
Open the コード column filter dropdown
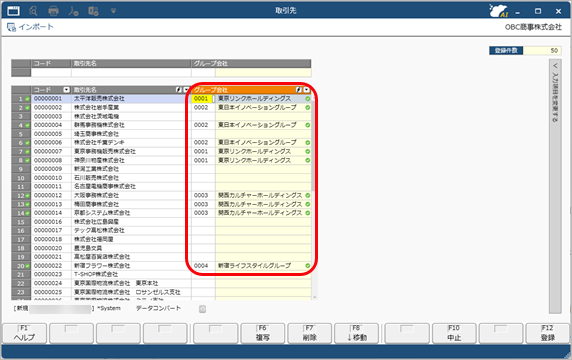tap(66, 90)
